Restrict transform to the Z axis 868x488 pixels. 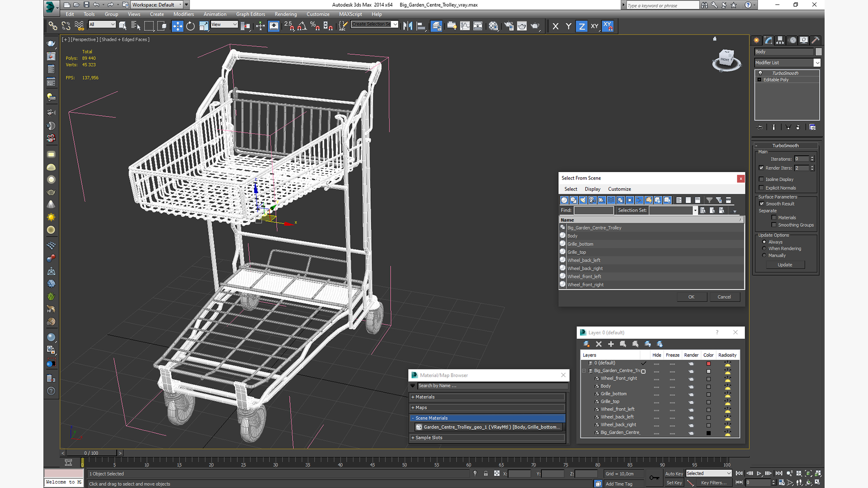pyautogui.click(x=582, y=26)
